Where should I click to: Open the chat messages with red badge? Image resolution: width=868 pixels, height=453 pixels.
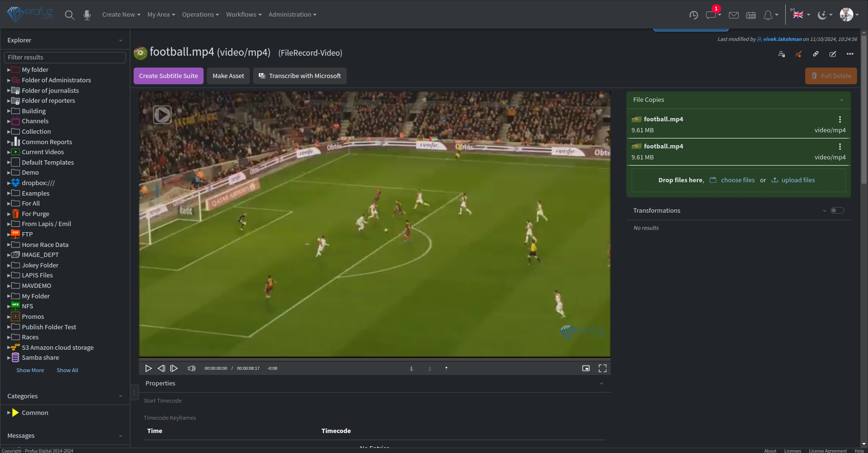point(712,15)
